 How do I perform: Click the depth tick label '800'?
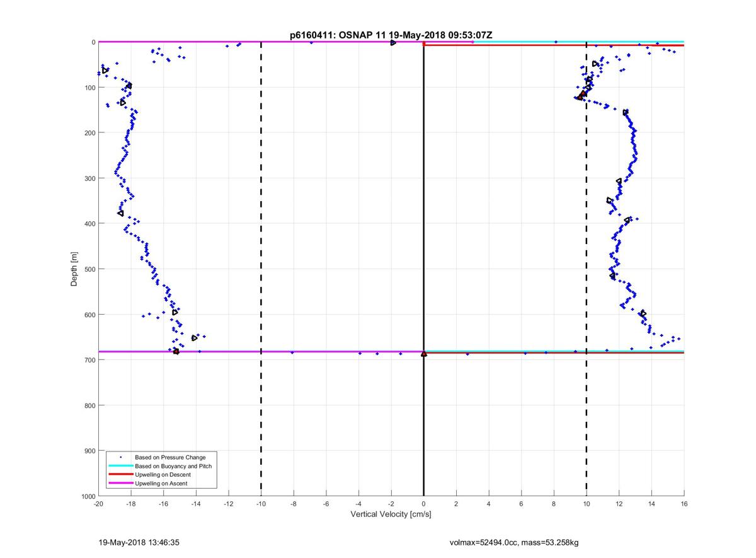[x=89, y=405]
